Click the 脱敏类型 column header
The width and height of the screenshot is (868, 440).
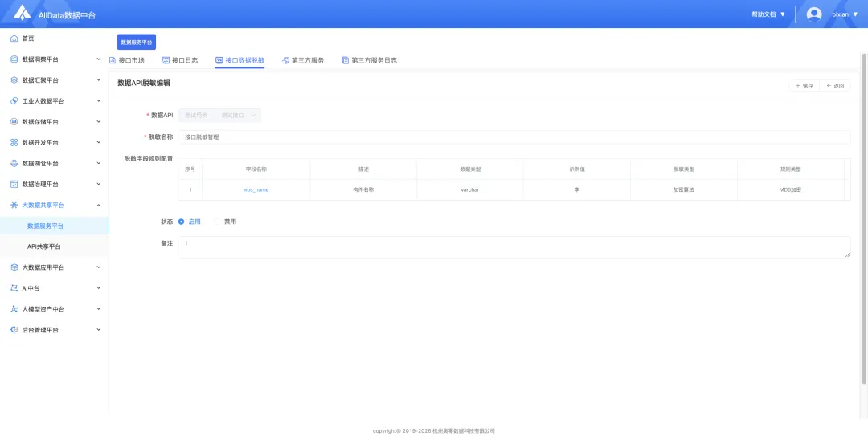pos(683,169)
